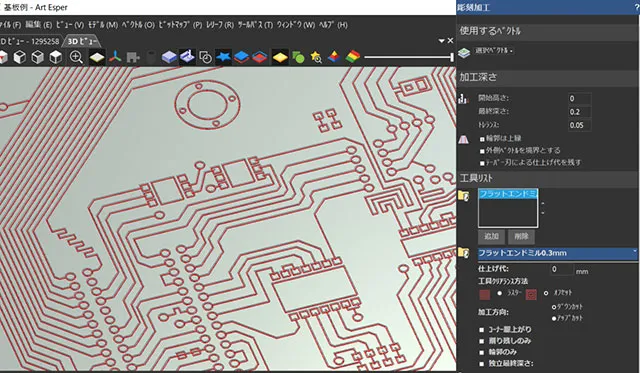Switch to the 3D ビュー tab

[x=82, y=41]
